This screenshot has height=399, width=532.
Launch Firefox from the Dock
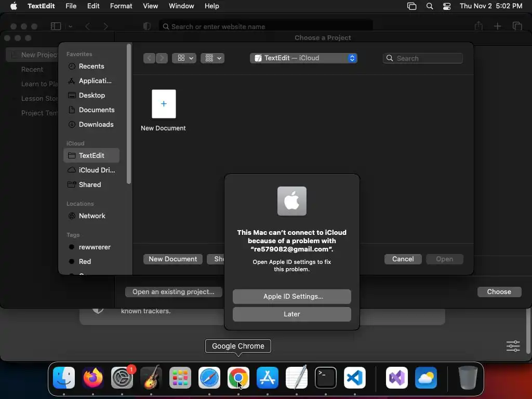pyautogui.click(x=93, y=378)
